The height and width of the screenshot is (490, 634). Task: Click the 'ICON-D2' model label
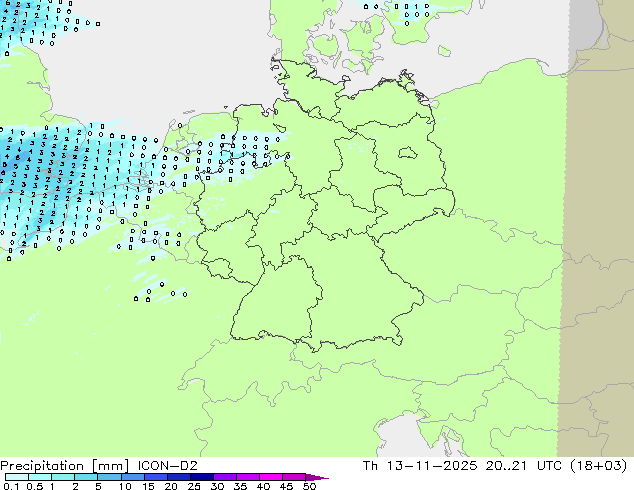(168, 465)
